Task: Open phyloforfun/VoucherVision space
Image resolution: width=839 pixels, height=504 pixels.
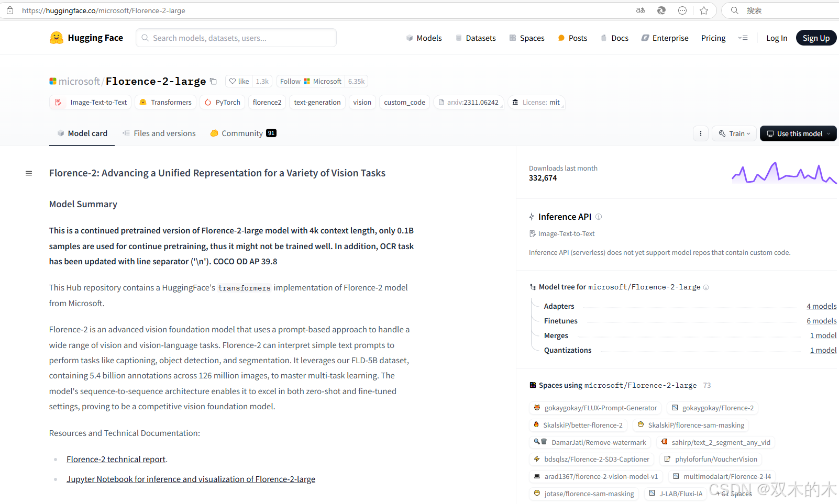Action: pyautogui.click(x=711, y=459)
